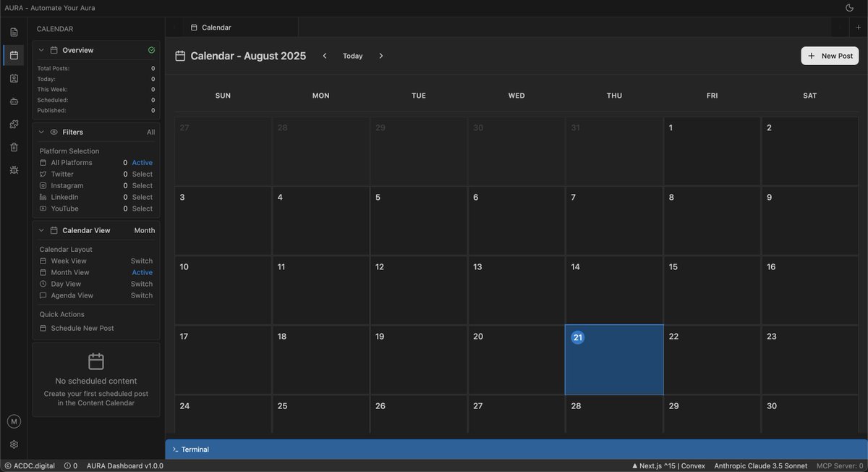Click the Today button

click(x=353, y=56)
